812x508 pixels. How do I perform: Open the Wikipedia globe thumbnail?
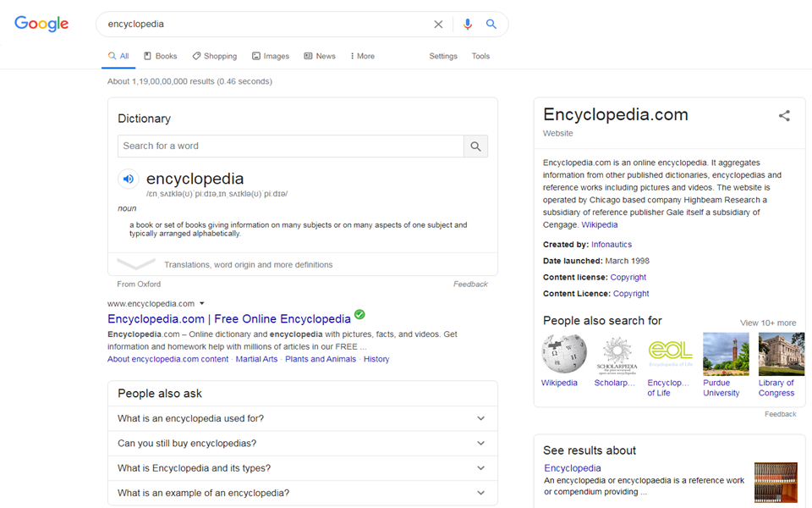[563, 354]
